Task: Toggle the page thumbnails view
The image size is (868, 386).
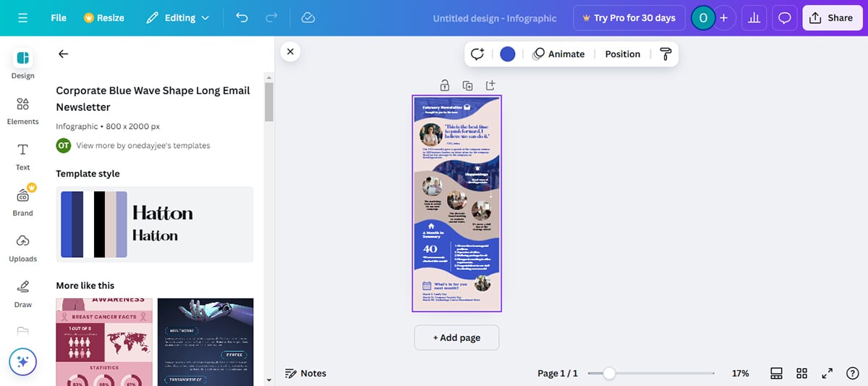Action: pos(776,373)
